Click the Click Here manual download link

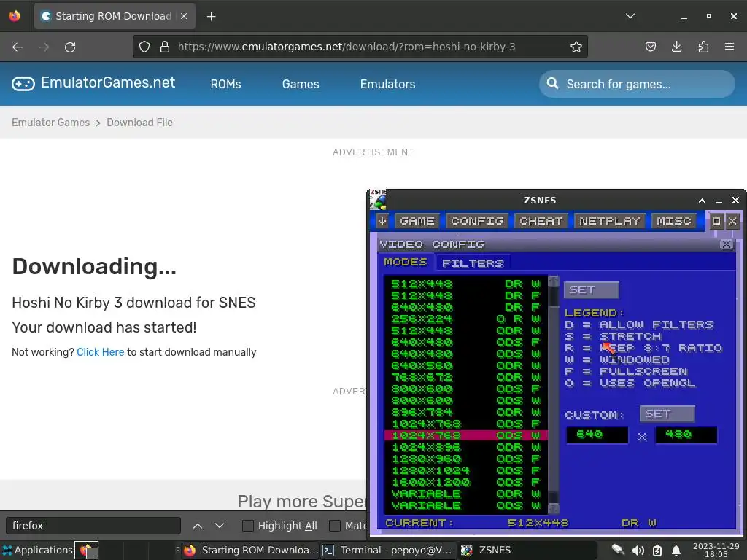[x=101, y=352]
